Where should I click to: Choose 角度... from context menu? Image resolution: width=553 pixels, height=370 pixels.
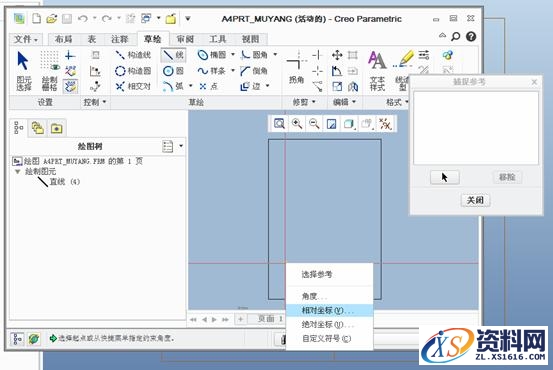pyautogui.click(x=329, y=296)
